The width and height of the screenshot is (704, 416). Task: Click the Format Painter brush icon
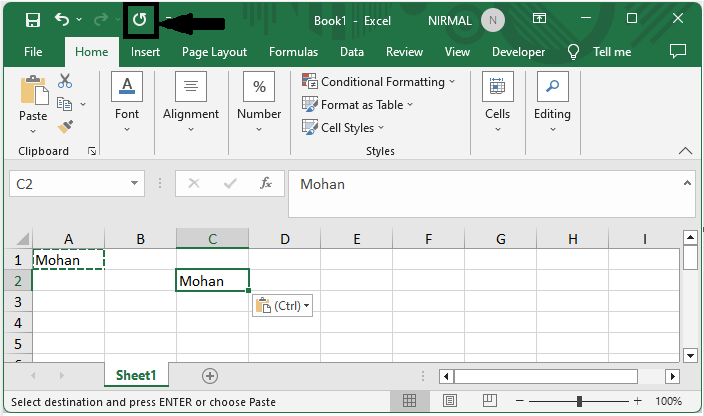[65, 127]
